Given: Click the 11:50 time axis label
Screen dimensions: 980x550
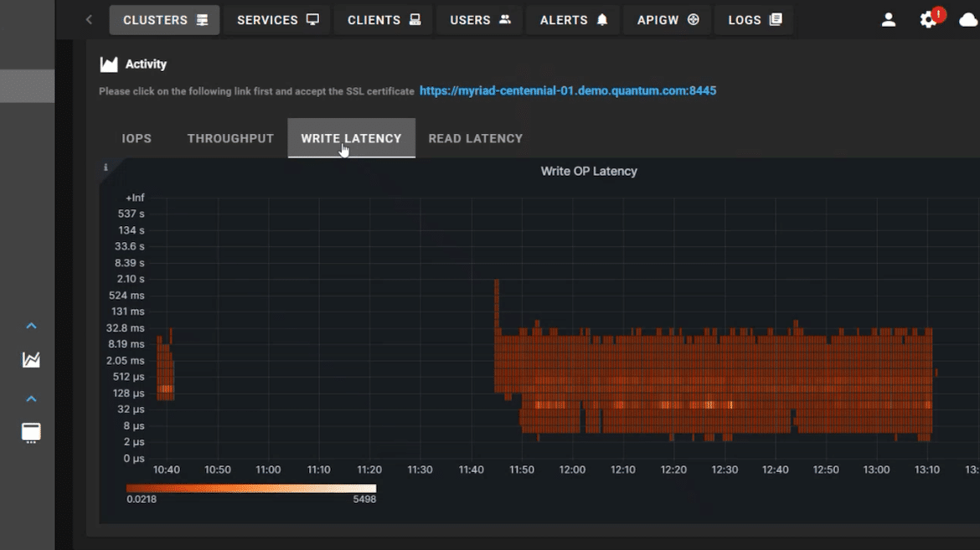Looking at the screenshot, I should coord(522,470).
